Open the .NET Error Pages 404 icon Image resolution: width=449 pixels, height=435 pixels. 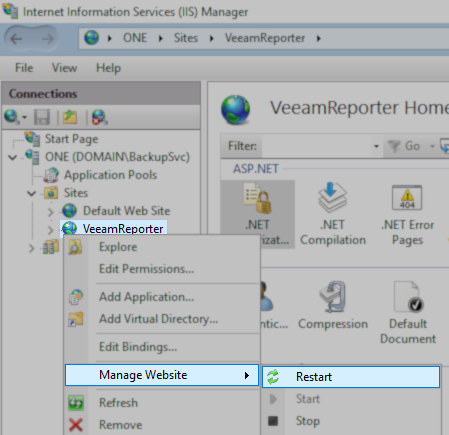click(x=407, y=198)
